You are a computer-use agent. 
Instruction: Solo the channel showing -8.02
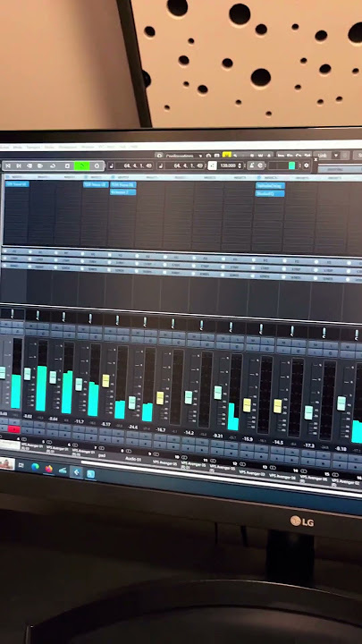pos(43,327)
